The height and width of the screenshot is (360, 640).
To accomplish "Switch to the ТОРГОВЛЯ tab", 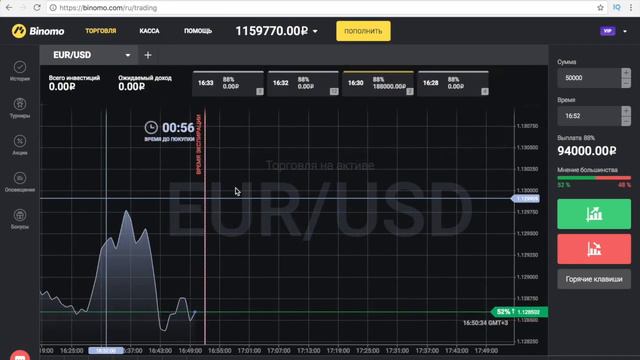I will pyautogui.click(x=100, y=31).
